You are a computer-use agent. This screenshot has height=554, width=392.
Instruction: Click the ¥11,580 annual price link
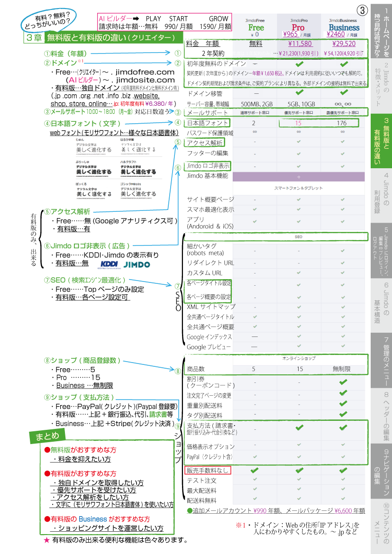tap(300, 44)
